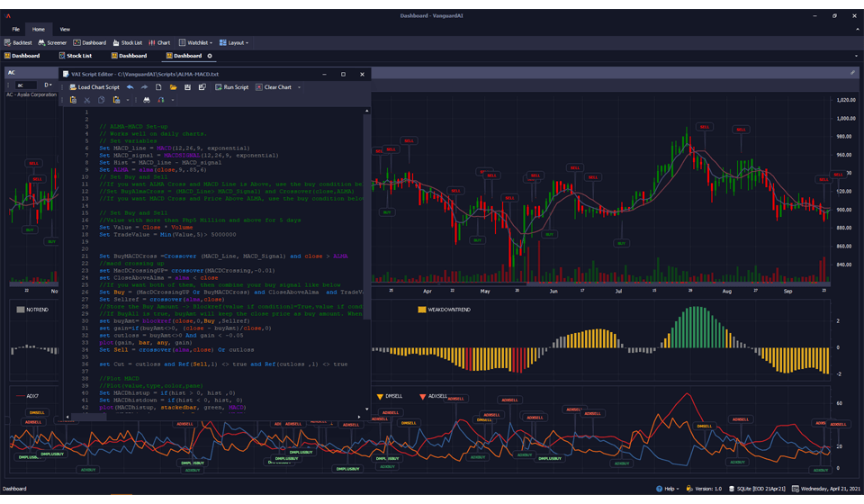Toggle the WEAKDOWNTREND legend item
This screenshot has width=864, height=504.
point(445,310)
